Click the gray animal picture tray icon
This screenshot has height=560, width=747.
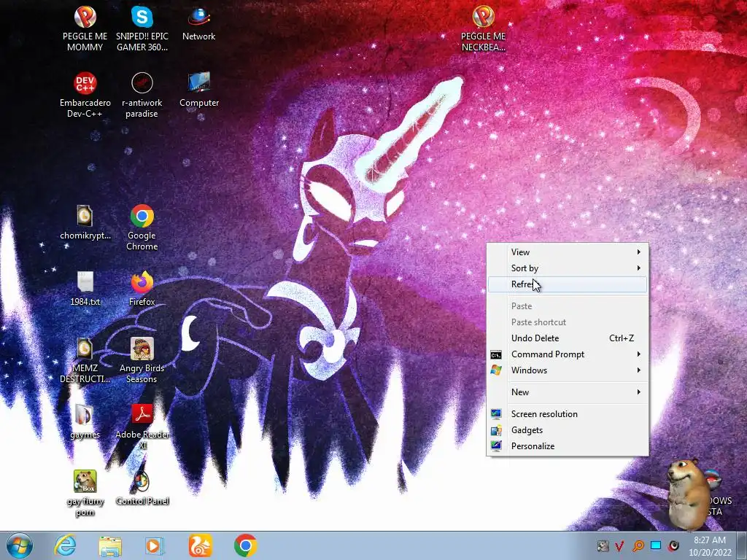click(x=603, y=545)
